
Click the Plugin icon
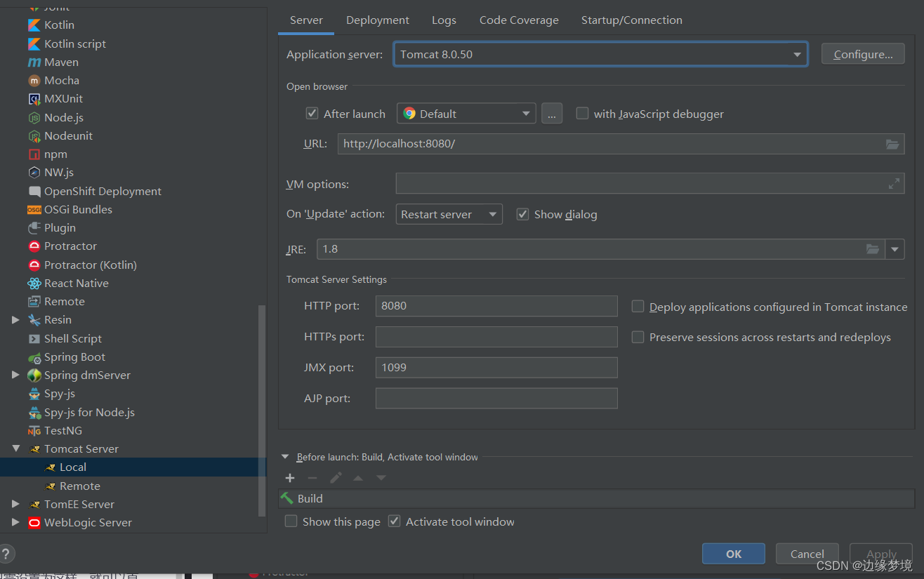(34, 228)
